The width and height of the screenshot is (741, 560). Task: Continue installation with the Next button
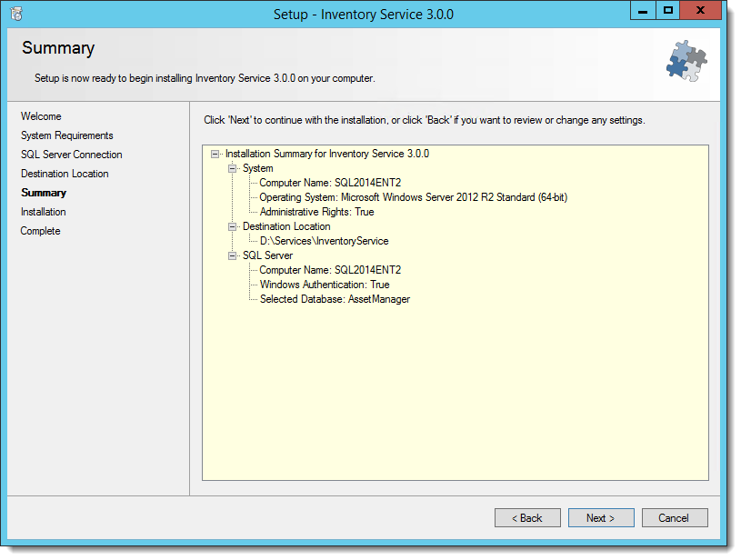pyautogui.click(x=601, y=518)
